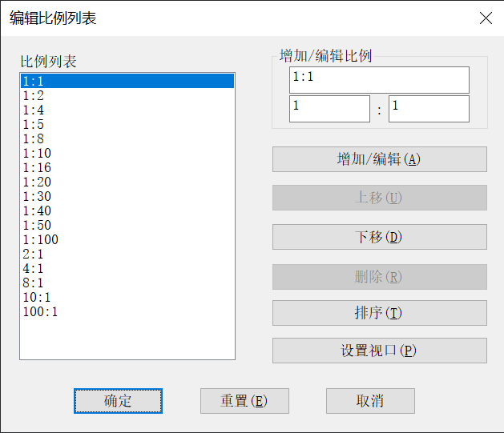Click the scale name field showing 1:1
504x433 pixels.
point(379,79)
